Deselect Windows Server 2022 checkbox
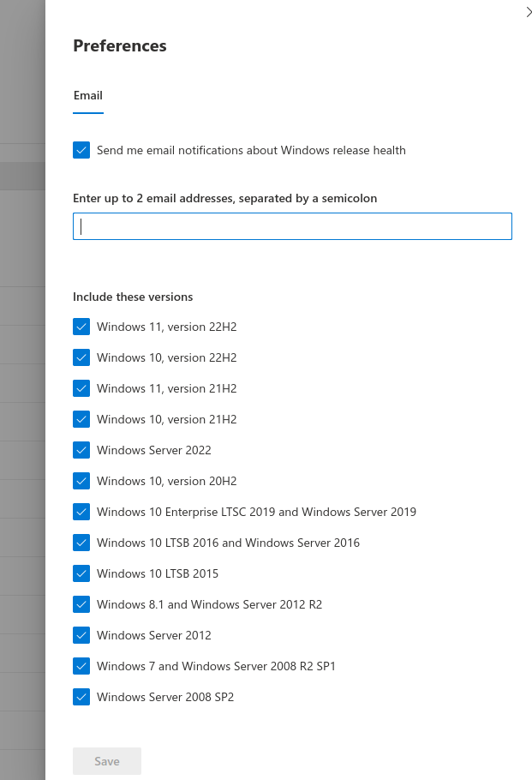This screenshot has width=532, height=780. click(x=81, y=450)
